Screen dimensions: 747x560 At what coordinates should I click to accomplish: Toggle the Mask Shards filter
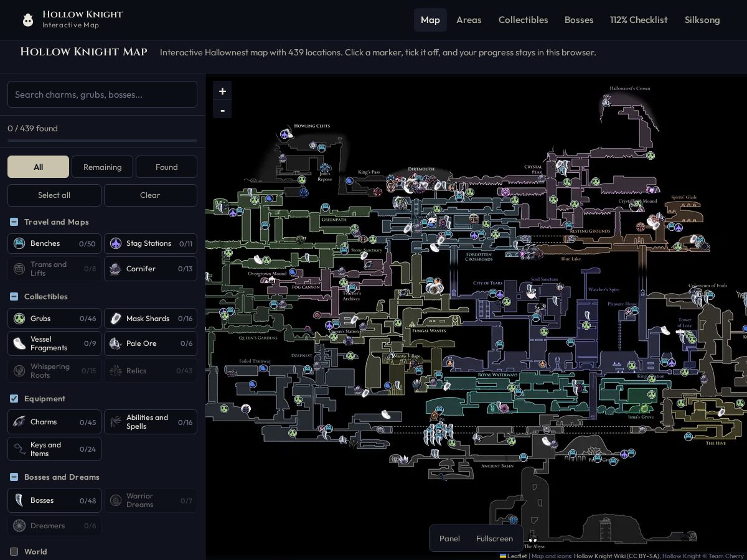click(150, 319)
